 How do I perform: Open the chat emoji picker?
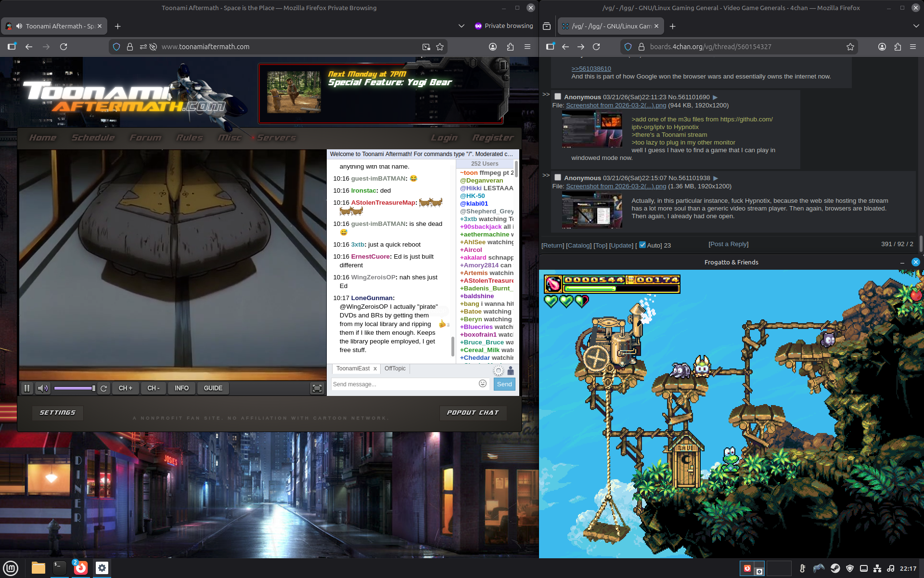[483, 383]
